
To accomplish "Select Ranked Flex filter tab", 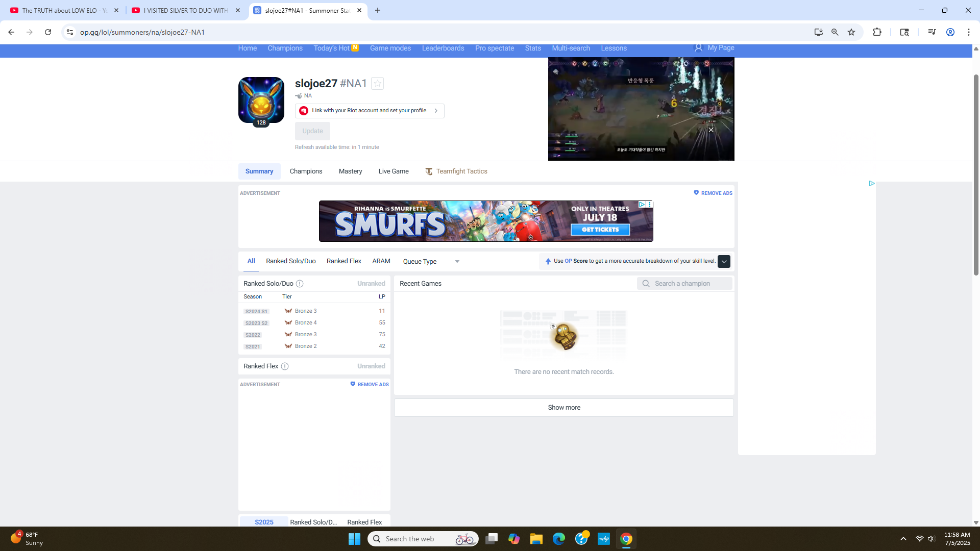I will 344,261.
